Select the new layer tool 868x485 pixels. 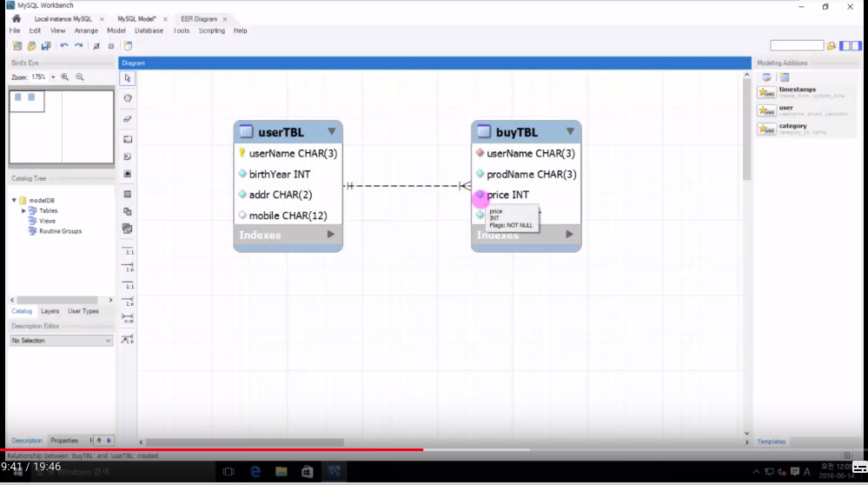(x=128, y=139)
